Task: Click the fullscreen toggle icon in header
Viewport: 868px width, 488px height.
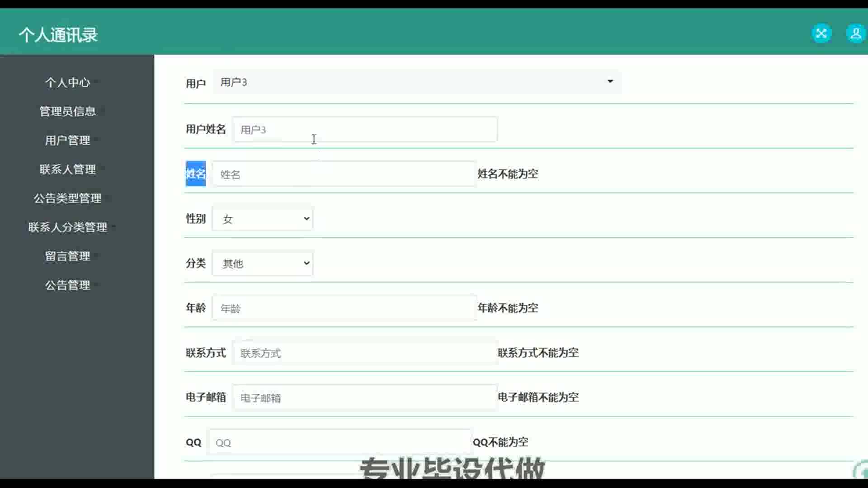Action: 821,33
